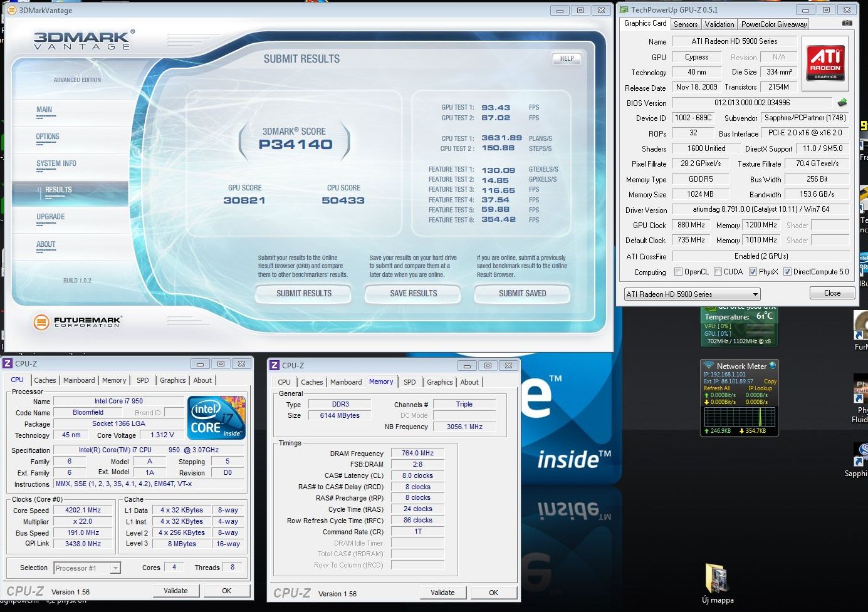Viewport: 868px width, 612px height.
Task: Open OPTIONS in 3DMark Vantage sidebar
Action: pyautogui.click(x=48, y=137)
